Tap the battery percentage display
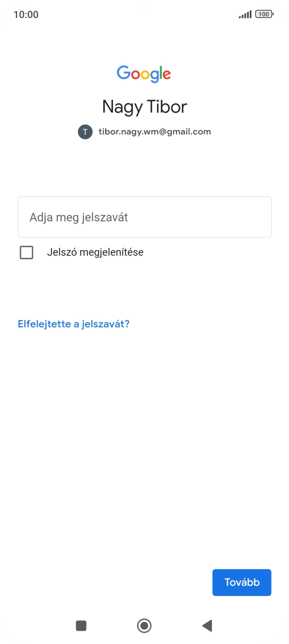Viewport: 289px width, 644px height. [262, 14]
